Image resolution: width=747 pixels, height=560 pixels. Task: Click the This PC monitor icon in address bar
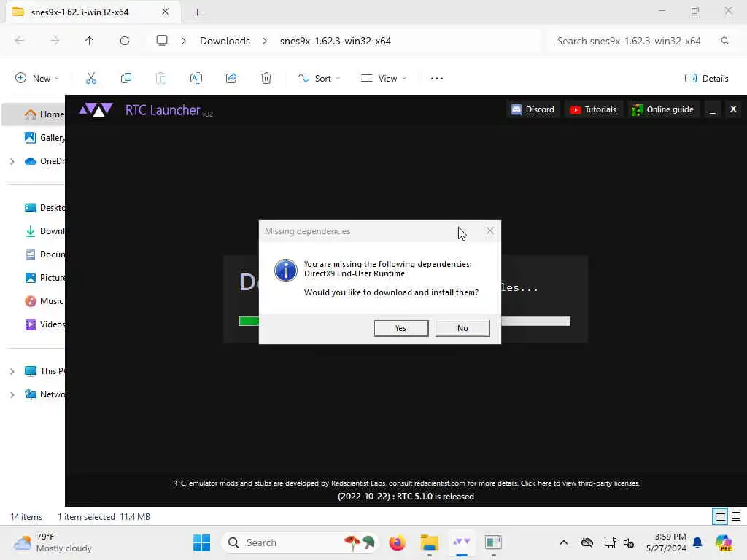tap(162, 41)
